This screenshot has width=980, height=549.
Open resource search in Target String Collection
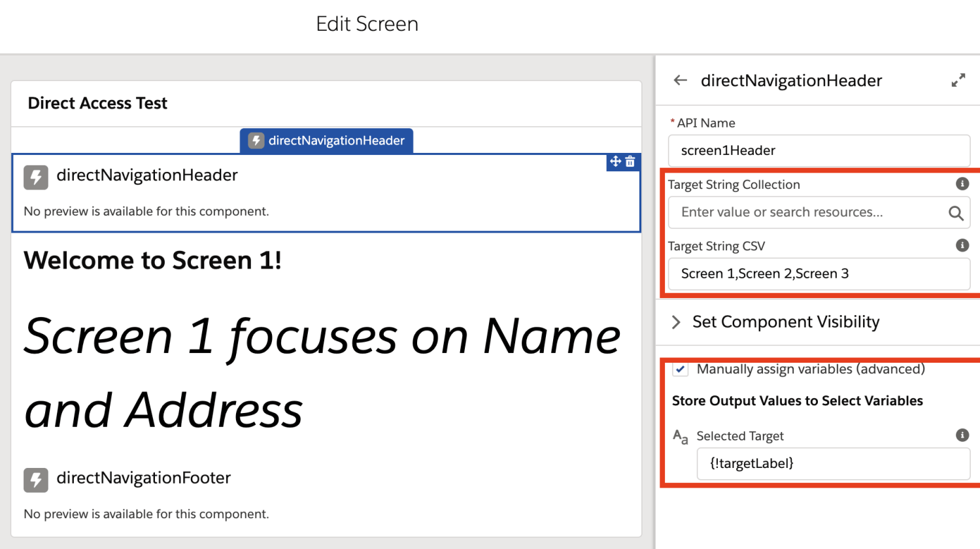pyautogui.click(x=956, y=212)
